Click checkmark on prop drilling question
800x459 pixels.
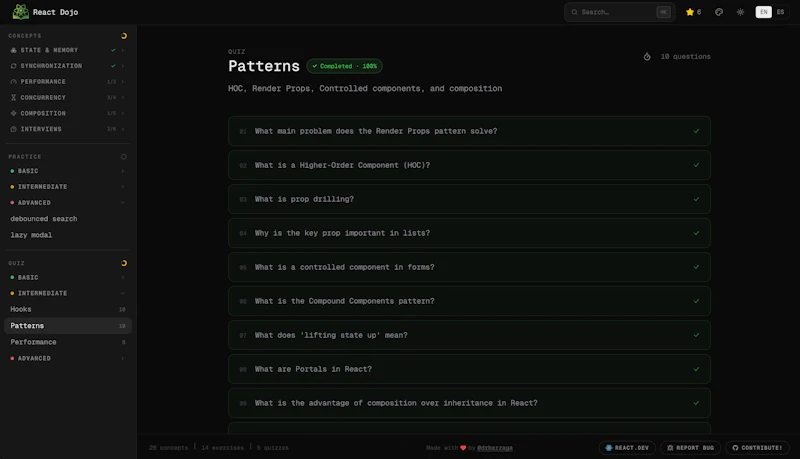(x=696, y=199)
